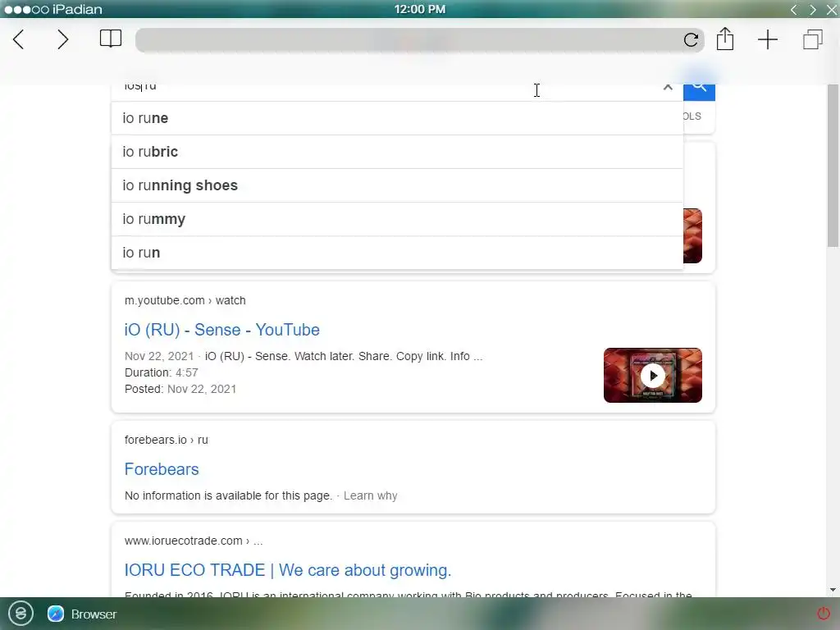Viewport: 840px width, 630px height.
Task: Click the iPadian power icon
Action: 824,614
